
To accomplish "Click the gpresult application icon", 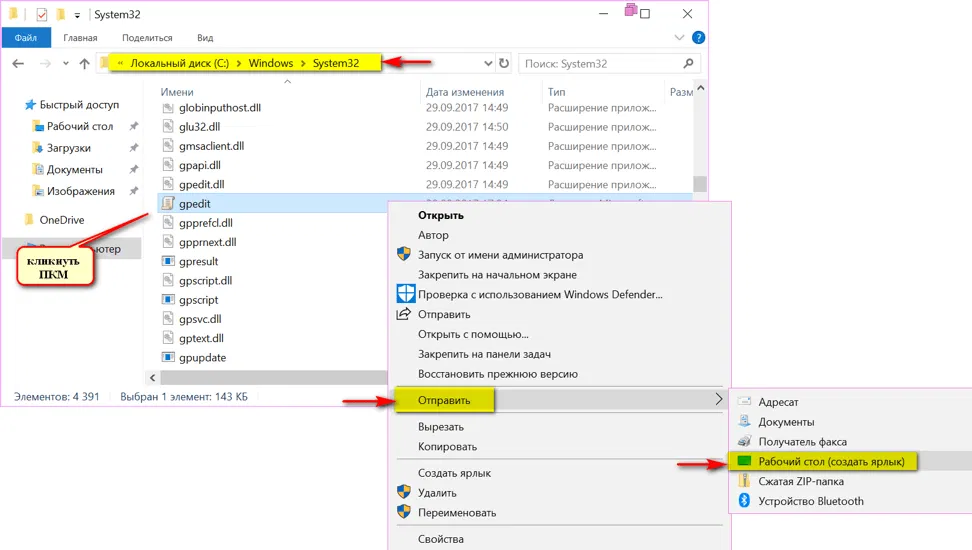I will click(168, 261).
